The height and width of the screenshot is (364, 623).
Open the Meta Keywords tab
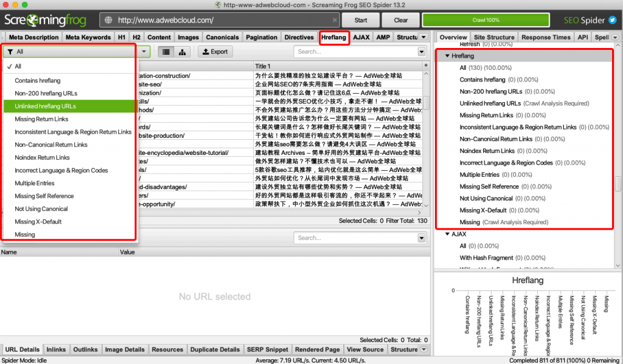[88, 37]
